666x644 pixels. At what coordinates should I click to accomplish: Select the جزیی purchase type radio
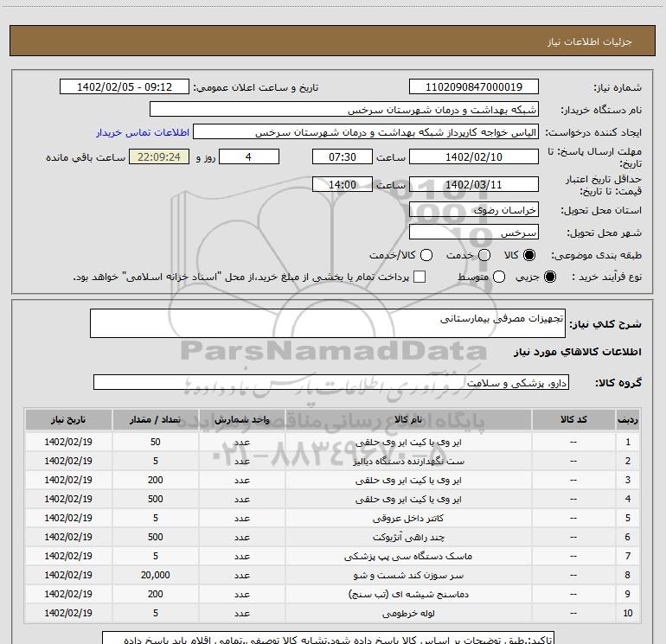click(x=549, y=277)
